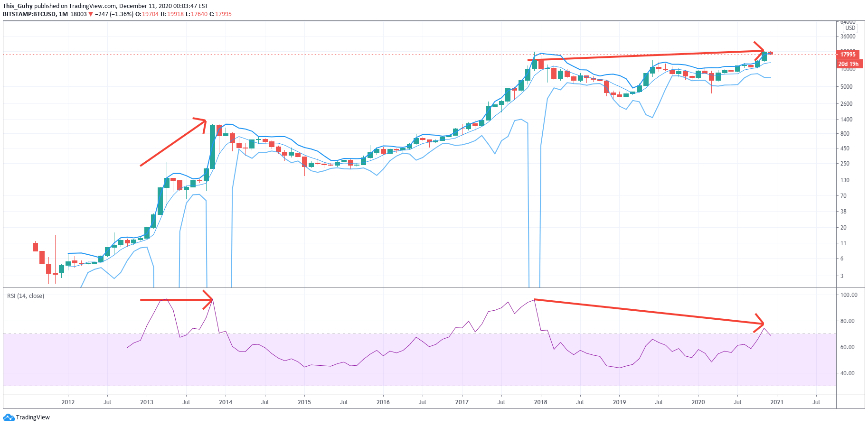Screen dimensions: 868x426
Task: Click the 2013 label on time axis
Action: click(x=147, y=402)
